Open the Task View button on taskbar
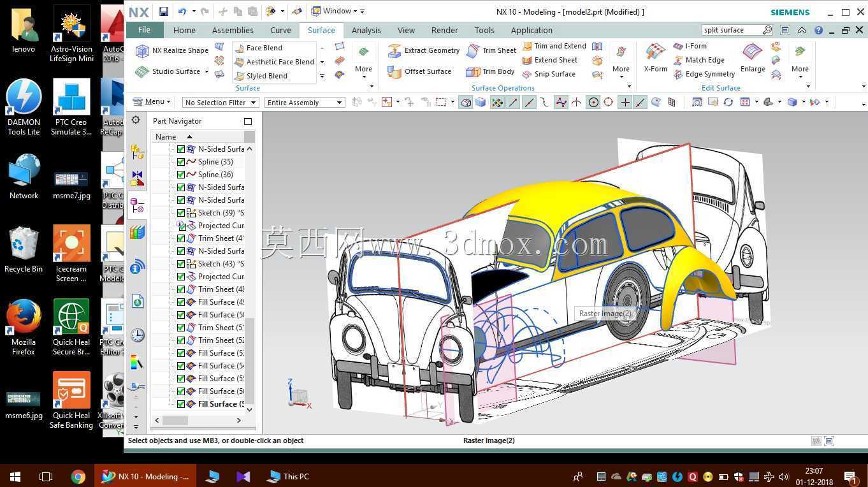The height and width of the screenshot is (487, 868). click(46, 476)
